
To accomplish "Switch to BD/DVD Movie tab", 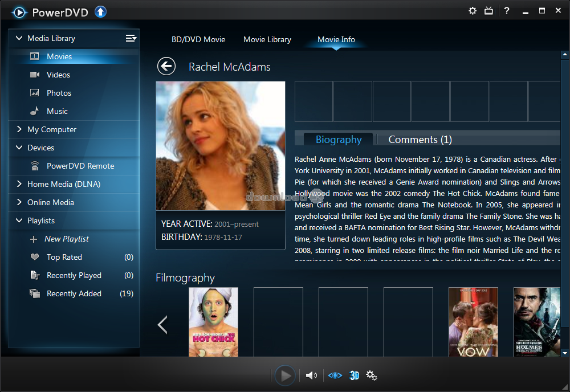I will [x=198, y=40].
